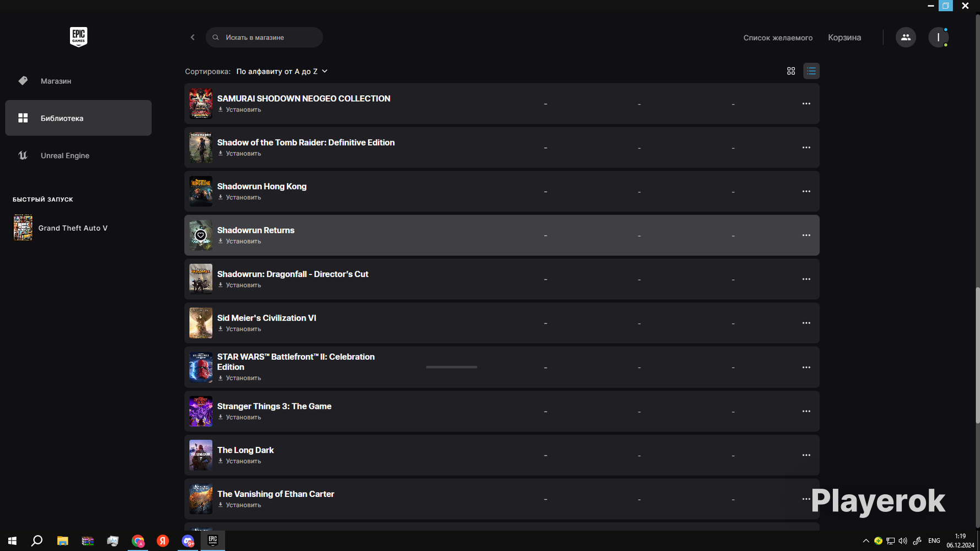The image size is (980, 551).
Task: Open the Unreal Engine section
Action: coord(78,155)
